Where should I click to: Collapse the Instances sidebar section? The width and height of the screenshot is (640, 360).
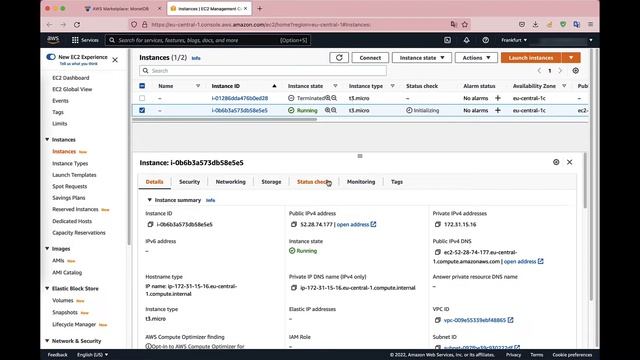click(x=47, y=140)
